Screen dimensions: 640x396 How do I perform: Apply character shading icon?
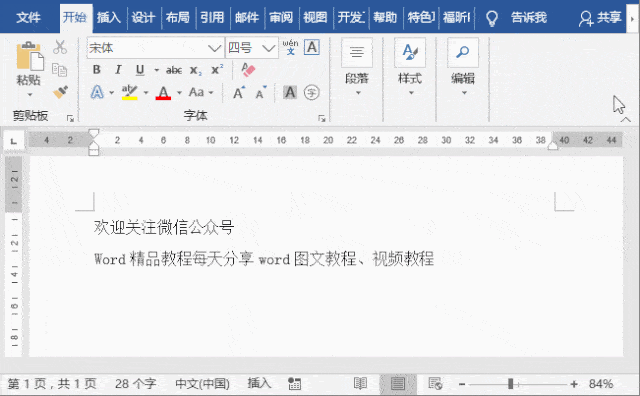click(x=290, y=93)
